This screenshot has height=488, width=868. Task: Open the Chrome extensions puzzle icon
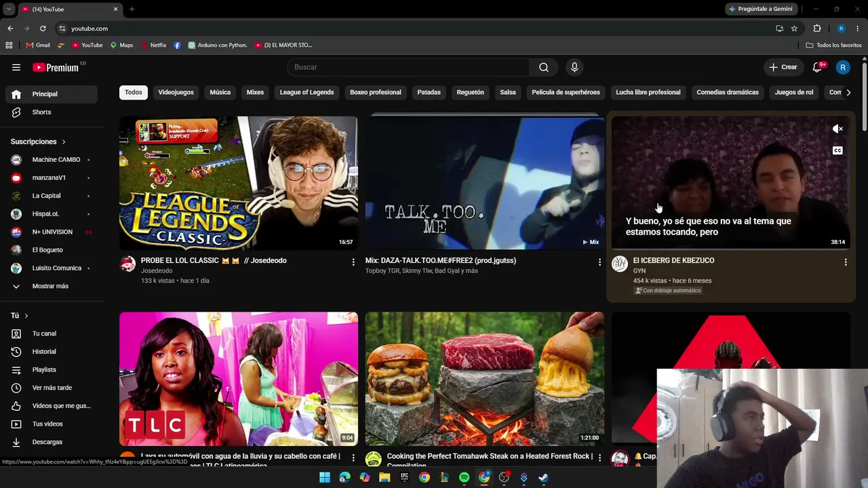coord(817,28)
